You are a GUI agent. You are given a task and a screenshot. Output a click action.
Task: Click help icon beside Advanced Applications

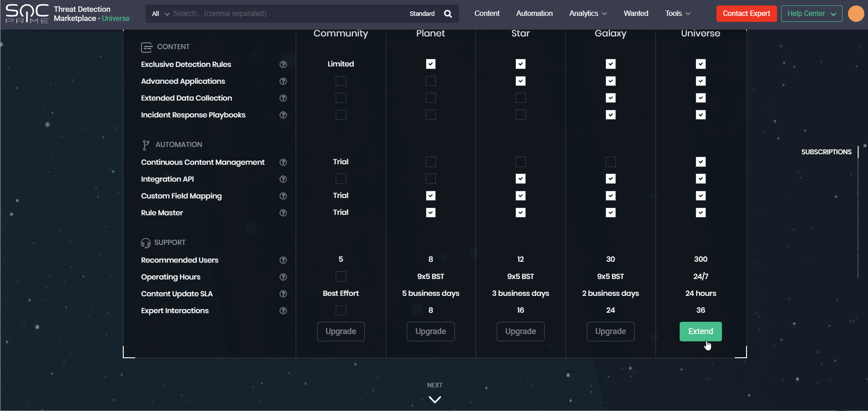pos(283,81)
